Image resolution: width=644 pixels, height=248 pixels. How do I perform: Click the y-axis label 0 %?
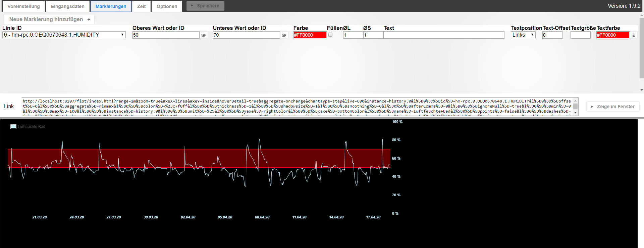point(395,213)
